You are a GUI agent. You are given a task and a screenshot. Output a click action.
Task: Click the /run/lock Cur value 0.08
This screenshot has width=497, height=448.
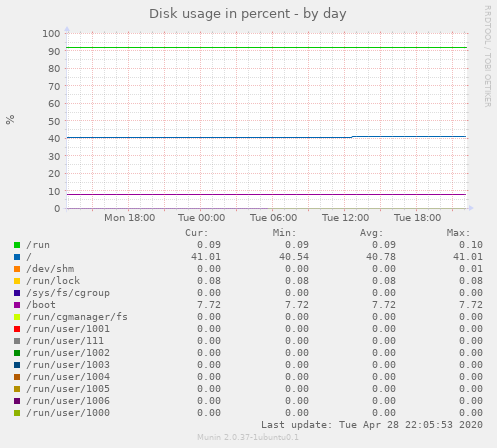point(209,281)
